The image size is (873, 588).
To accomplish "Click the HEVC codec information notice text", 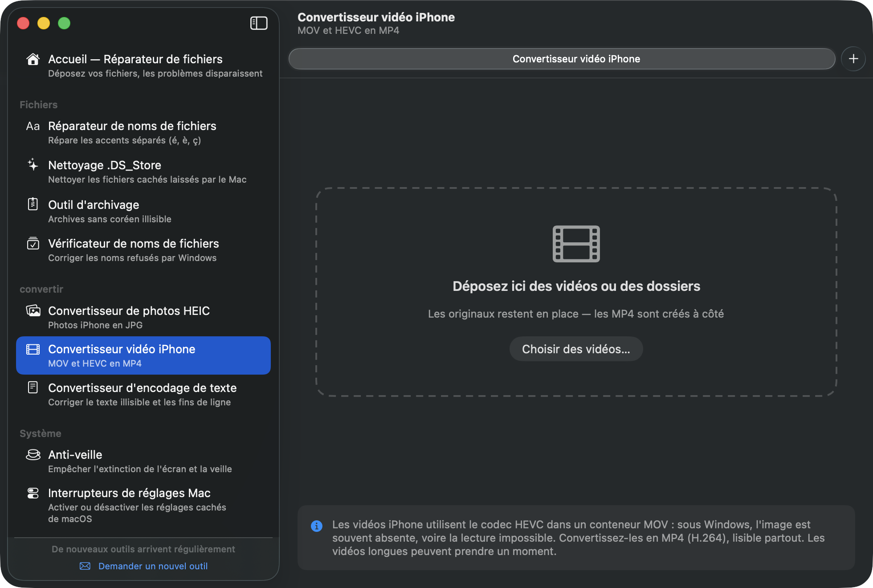I will click(579, 538).
